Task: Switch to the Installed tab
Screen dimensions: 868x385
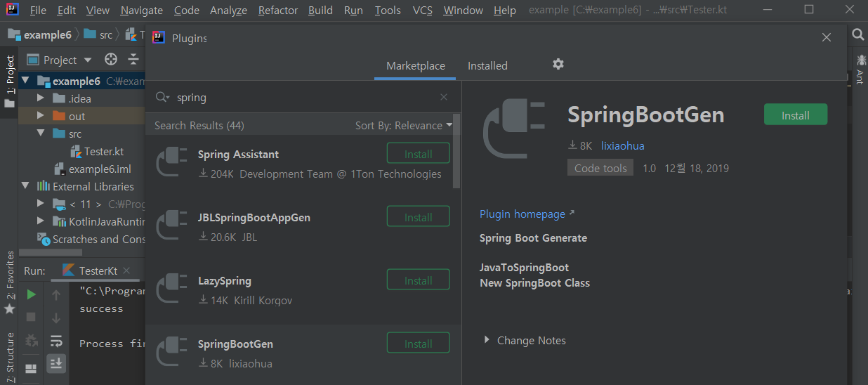Action: click(487, 65)
